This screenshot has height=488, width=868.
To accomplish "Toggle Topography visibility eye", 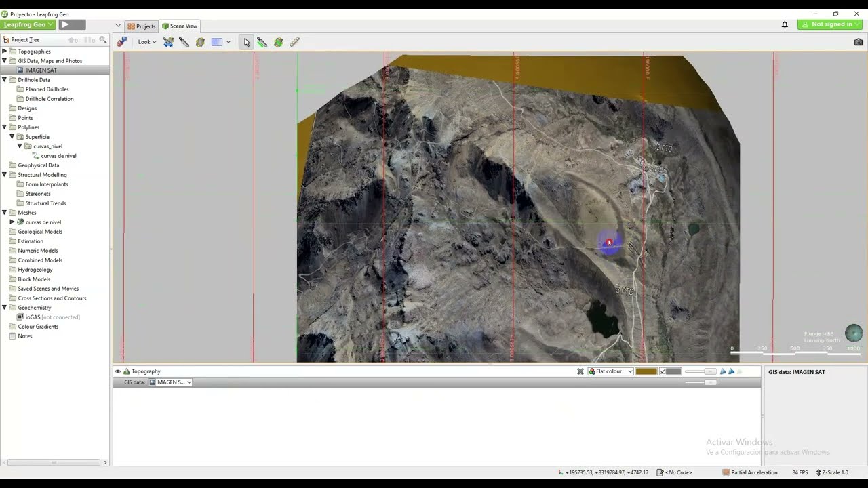I will pyautogui.click(x=118, y=371).
